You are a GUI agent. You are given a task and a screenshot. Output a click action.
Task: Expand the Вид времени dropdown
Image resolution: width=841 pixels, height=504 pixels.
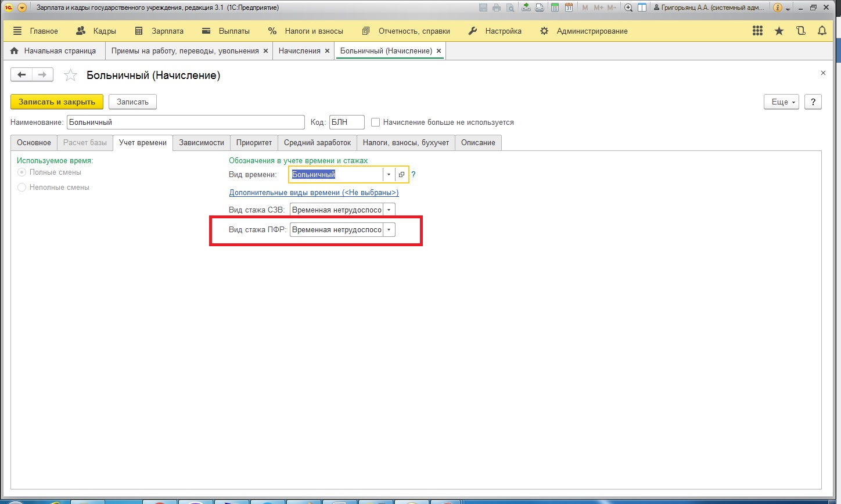click(389, 174)
